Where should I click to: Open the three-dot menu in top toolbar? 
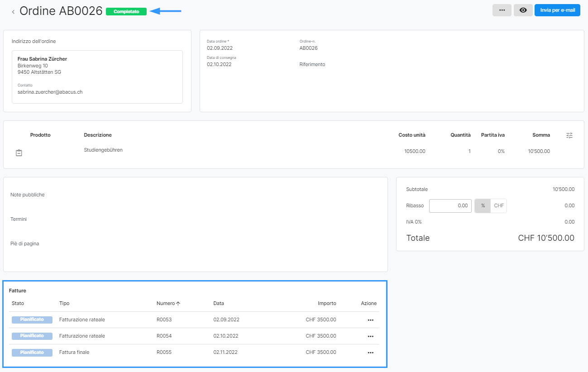click(502, 10)
